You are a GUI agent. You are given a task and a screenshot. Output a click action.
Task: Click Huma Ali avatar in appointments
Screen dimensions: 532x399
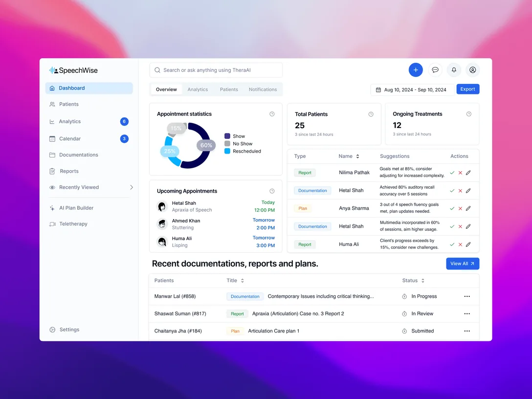162,242
